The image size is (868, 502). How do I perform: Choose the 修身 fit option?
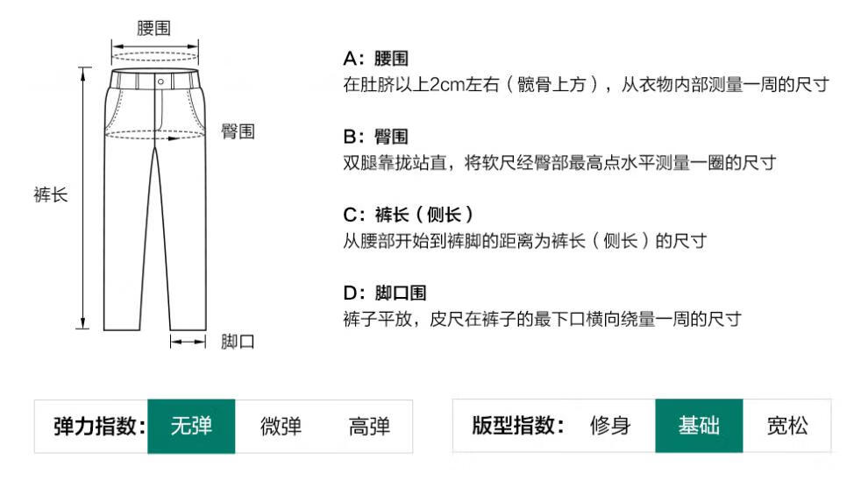[x=610, y=425]
